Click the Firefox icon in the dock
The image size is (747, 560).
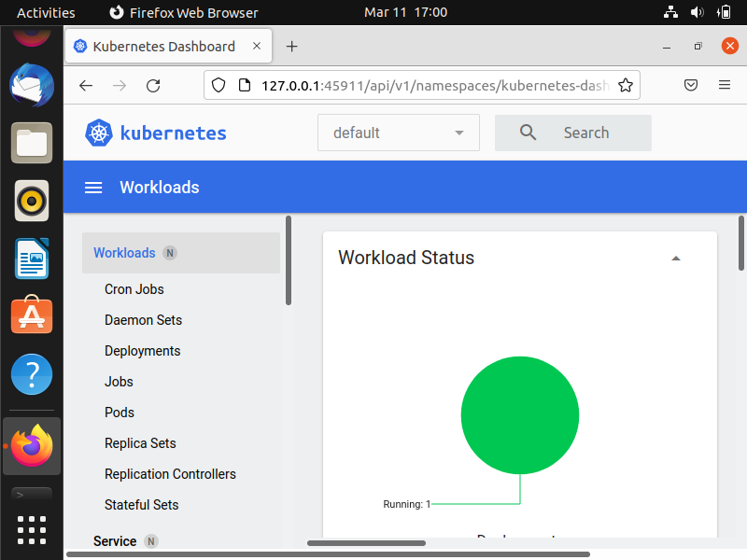(32, 446)
